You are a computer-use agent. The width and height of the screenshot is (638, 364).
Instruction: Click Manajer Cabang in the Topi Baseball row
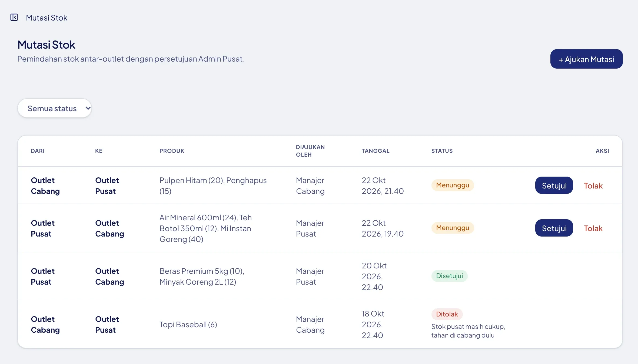pos(310,325)
